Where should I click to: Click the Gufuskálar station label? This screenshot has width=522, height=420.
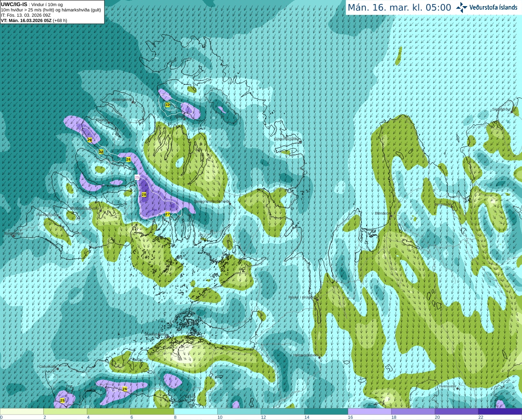(47, 366)
